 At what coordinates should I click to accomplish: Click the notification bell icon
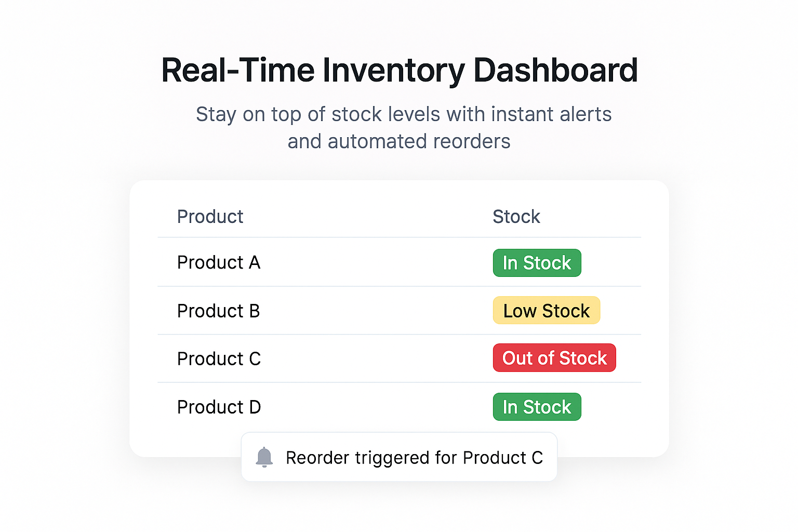click(264, 457)
